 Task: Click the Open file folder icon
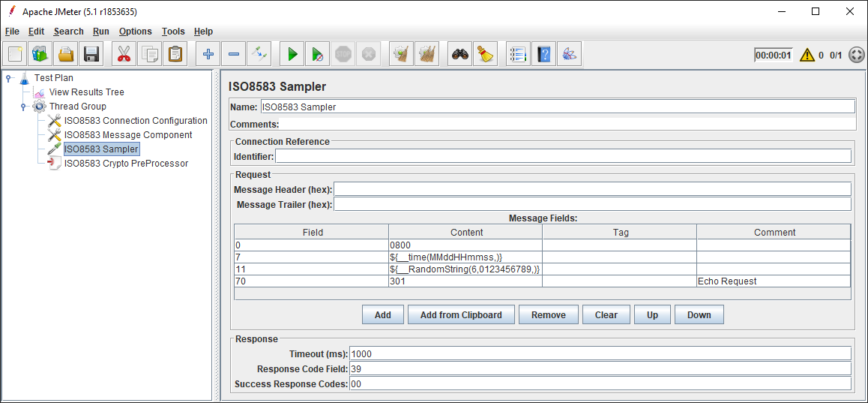click(66, 54)
